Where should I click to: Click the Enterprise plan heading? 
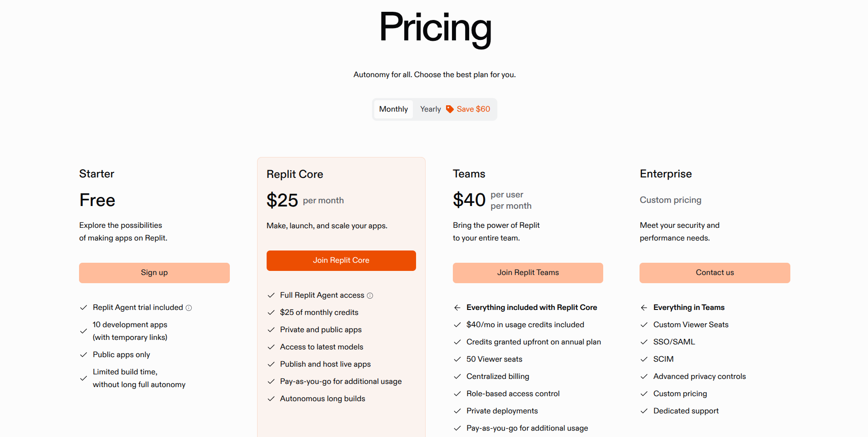pyautogui.click(x=665, y=174)
